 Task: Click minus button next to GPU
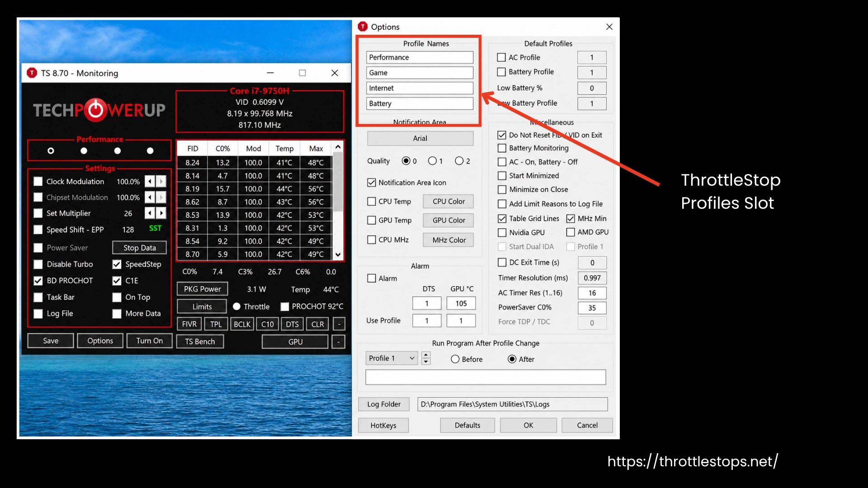click(338, 342)
